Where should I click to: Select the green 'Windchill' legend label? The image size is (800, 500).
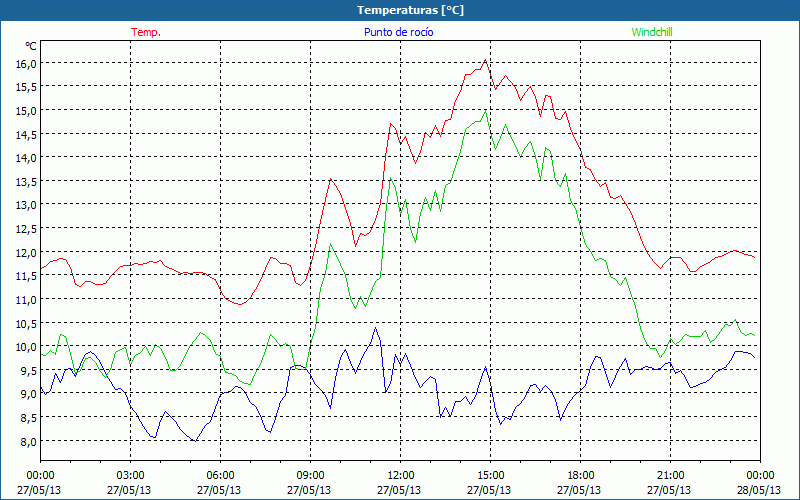652,32
